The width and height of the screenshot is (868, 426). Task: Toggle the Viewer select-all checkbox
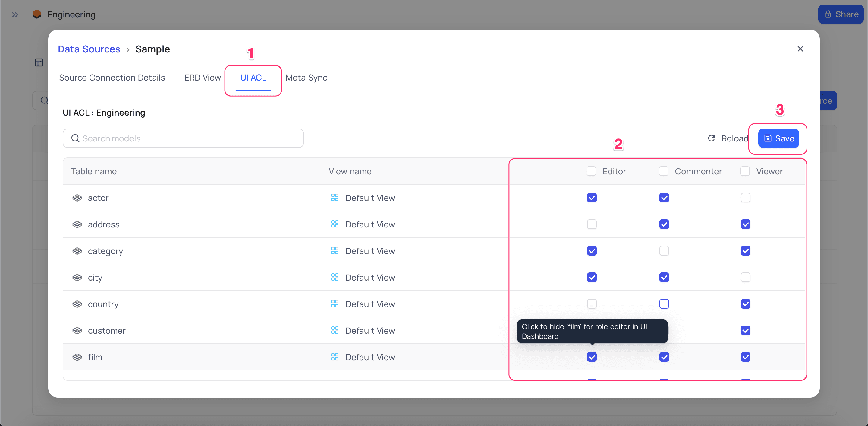[x=745, y=171]
